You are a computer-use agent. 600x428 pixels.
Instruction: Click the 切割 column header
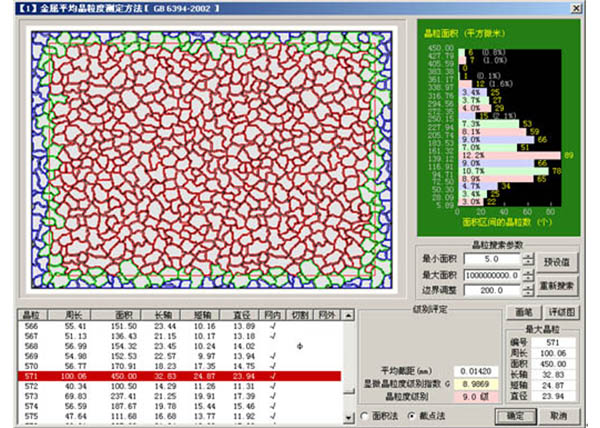click(x=300, y=315)
